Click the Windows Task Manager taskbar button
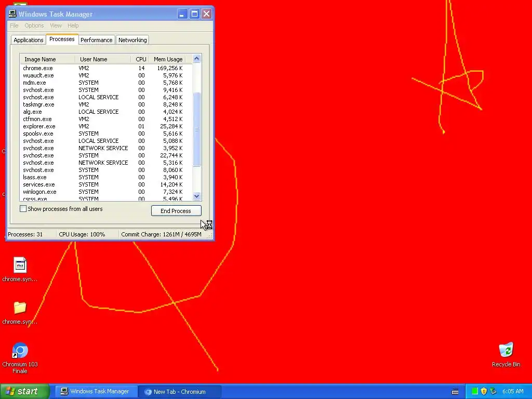The height and width of the screenshot is (399, 532). [96, 392]
